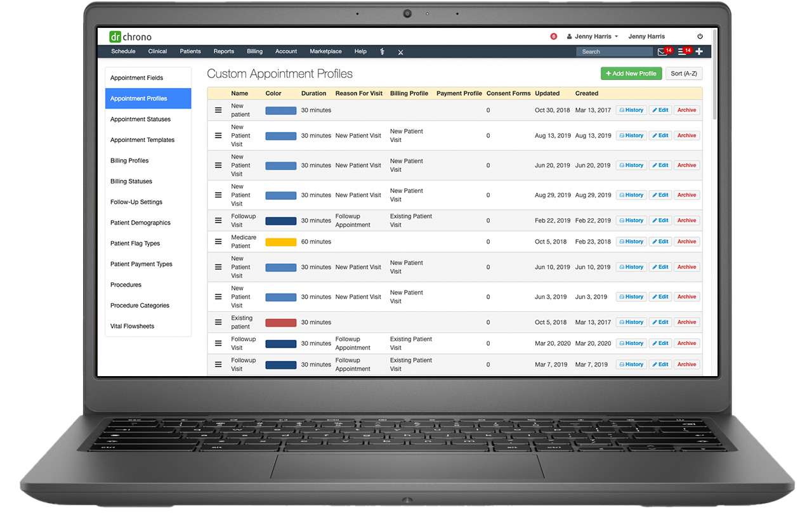Click the plus icon in navbar
The width and height of the screenshot is (812, 515).
pos(699,51)
